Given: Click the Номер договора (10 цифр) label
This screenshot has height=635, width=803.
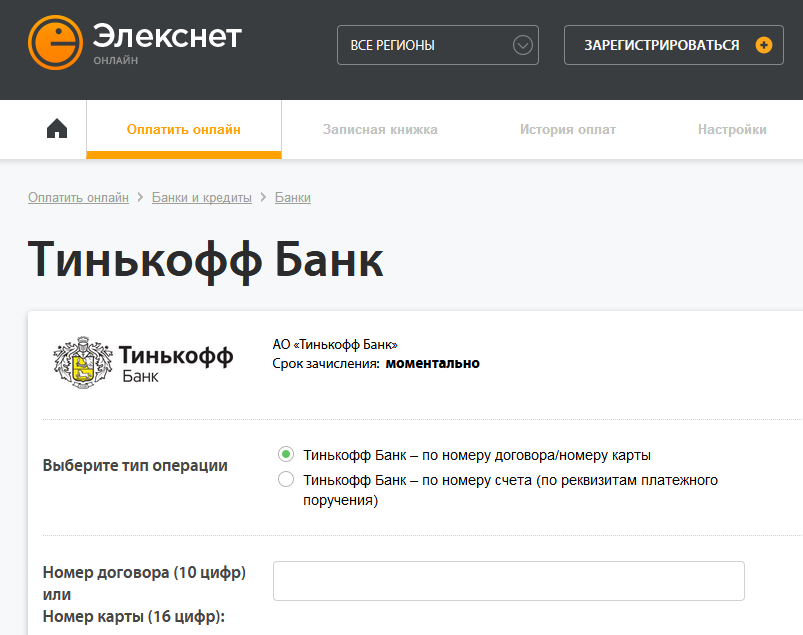Looking at the screenshot, I should [144, 572].
